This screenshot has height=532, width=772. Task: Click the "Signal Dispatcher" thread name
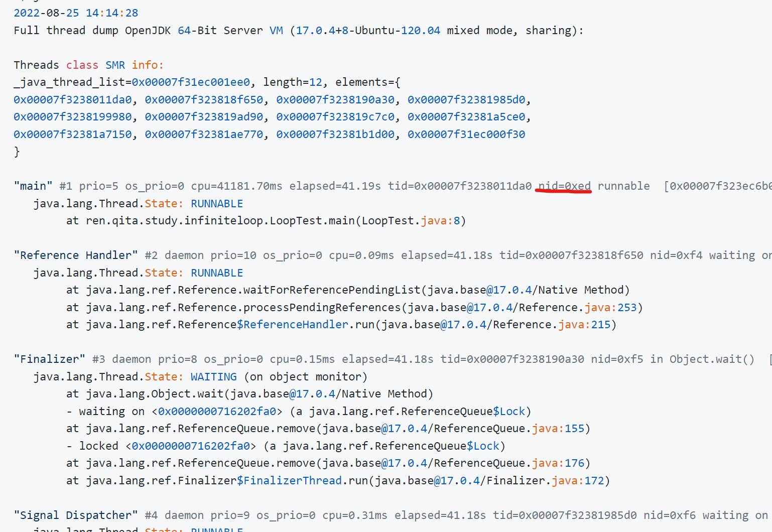76,515
